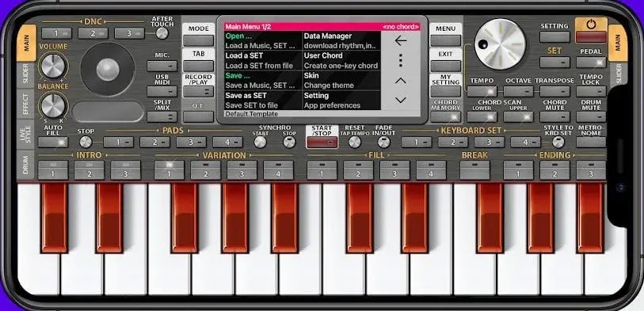644x311 pixels.
Task: Click the EXIT button
Action: tap(446, 66)
